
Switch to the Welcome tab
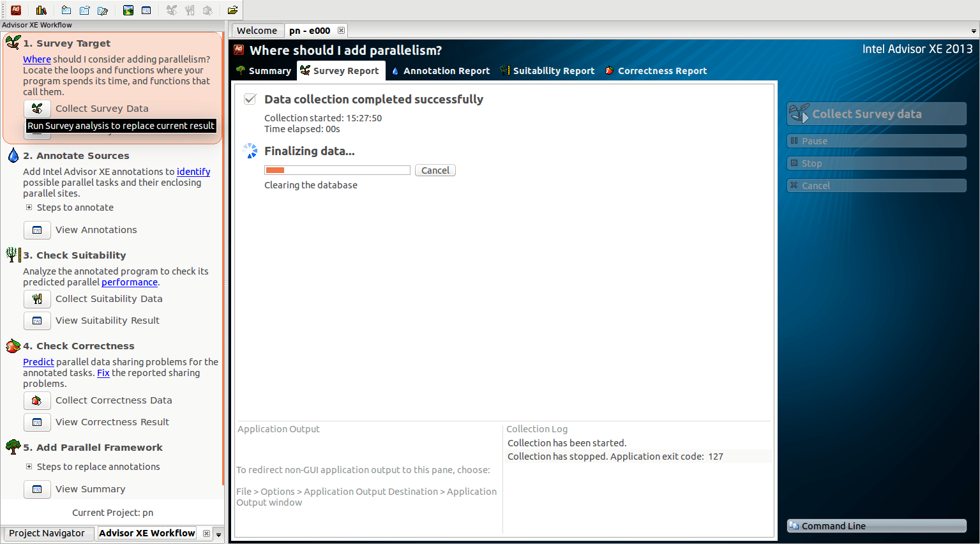pyautogui.click(x=257, y=31)
